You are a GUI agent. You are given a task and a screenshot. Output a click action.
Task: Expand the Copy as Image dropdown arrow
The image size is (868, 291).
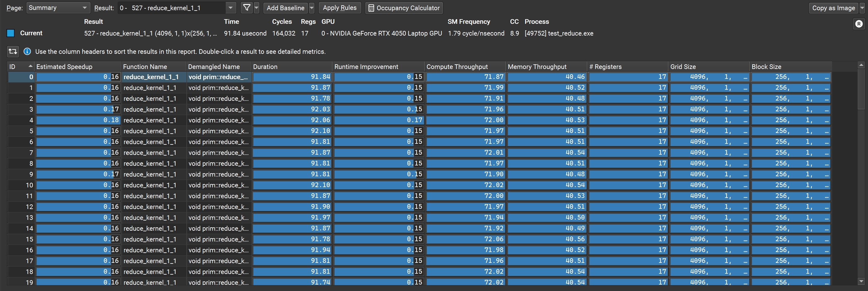point(862,8)
